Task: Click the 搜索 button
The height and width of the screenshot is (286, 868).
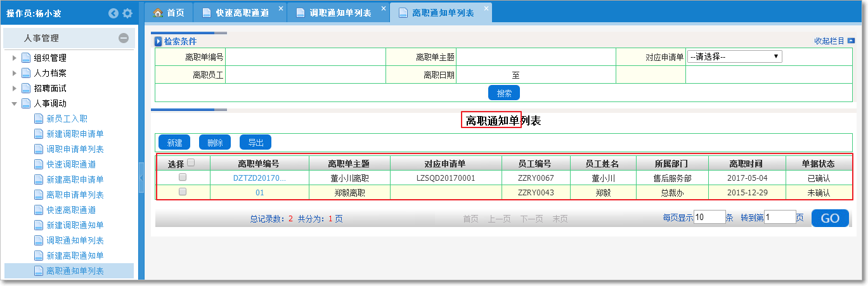Action: (504, 93)
